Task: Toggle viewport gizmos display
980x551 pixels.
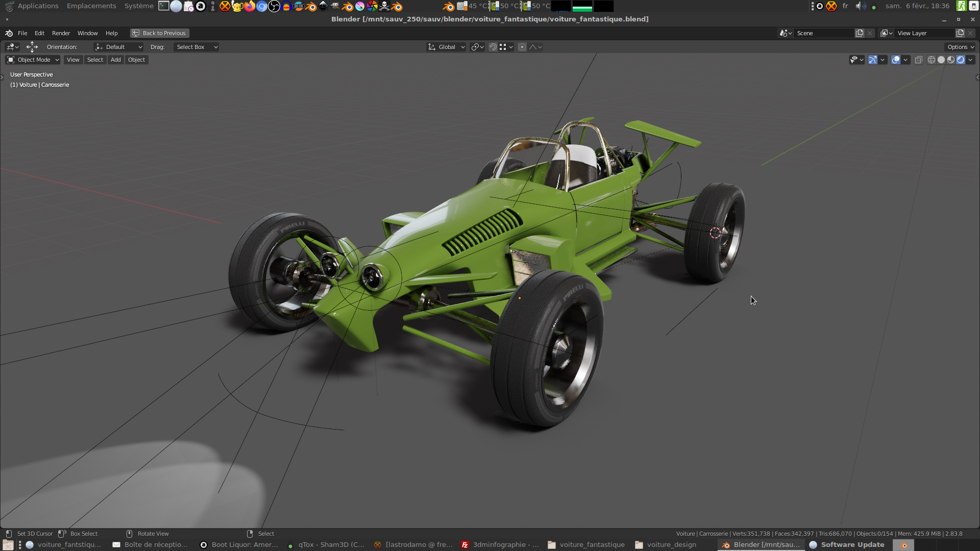Action: tap(873, 60)
